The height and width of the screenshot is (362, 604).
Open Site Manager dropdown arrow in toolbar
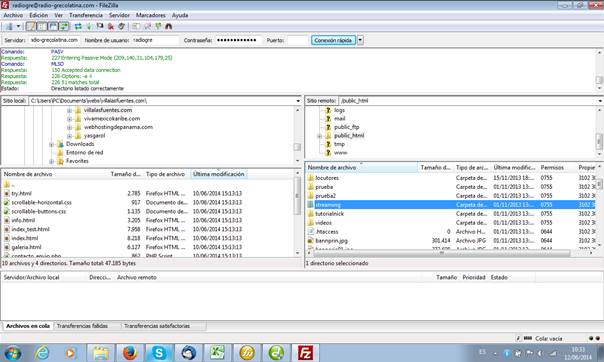18,26
